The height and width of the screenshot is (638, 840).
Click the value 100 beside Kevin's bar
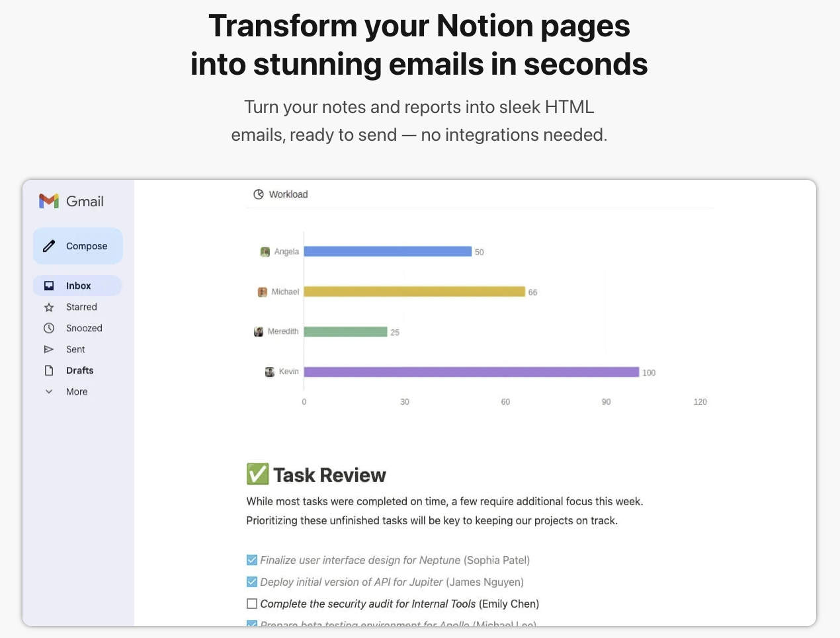pyautogui.click(x=649, y=373)
